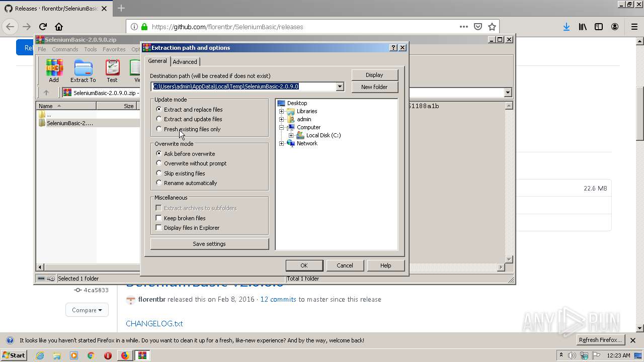Click the Extract To toolbar icon
Viewport: 644px width, 362px height.
coord(83,70)
